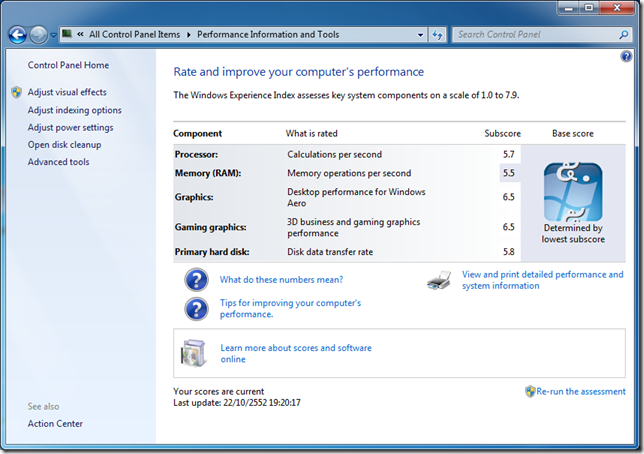Image resolution: width=644 pixels, height=454 pixels.
Task: Open the recent pages dropdown arrow
Action: (x=53, y=35)
